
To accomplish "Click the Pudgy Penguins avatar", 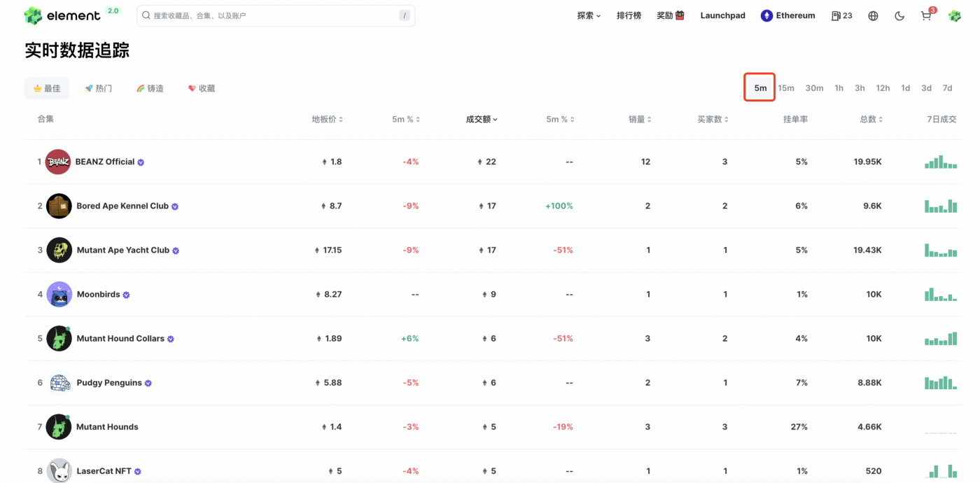I will click(59, 382).
